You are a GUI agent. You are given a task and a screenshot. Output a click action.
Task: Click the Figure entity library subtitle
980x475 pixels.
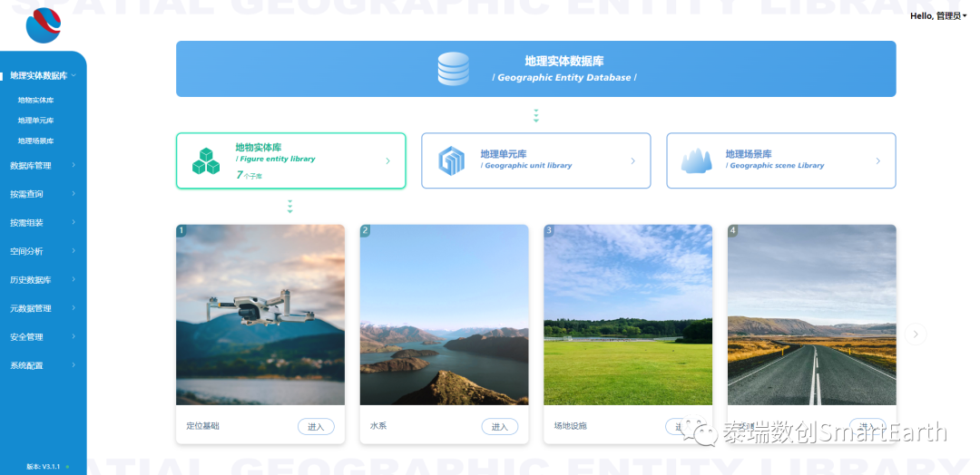click(276, 160)
